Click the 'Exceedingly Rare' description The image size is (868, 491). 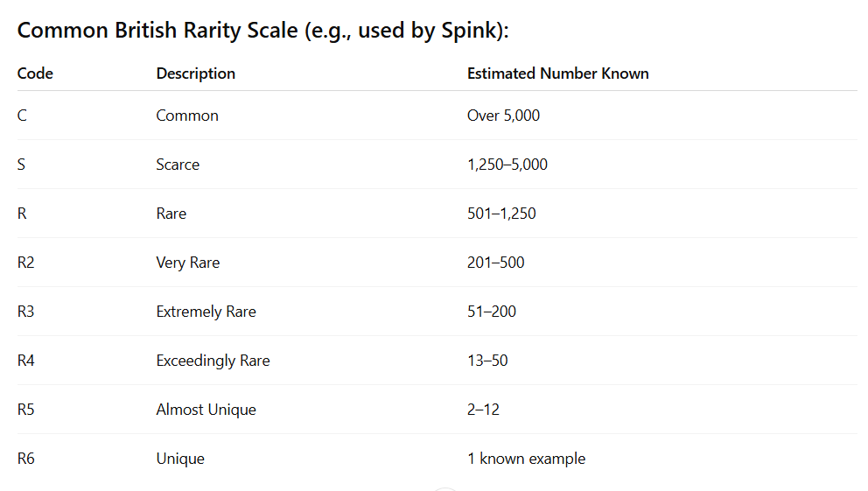(x=213, y=361)
